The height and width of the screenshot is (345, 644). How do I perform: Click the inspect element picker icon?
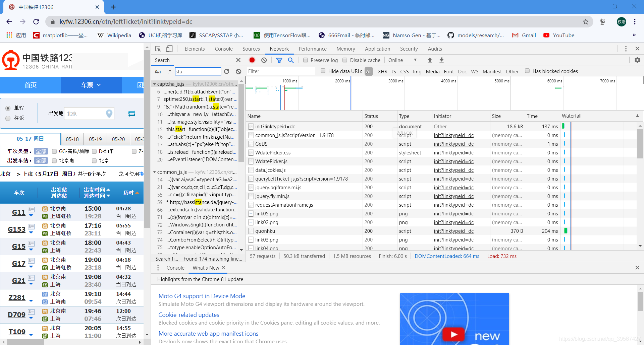158,49
